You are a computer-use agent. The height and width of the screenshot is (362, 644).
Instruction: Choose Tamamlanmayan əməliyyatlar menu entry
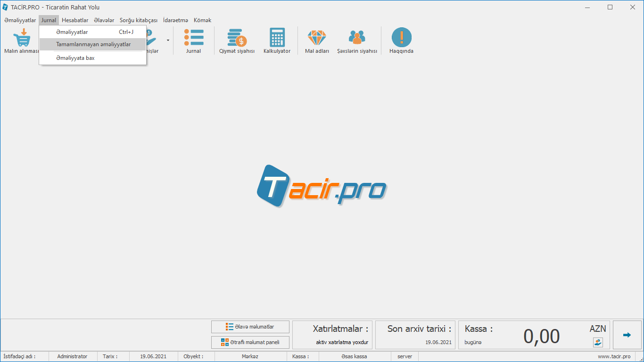pyautogui.click(x=93, y=44)
